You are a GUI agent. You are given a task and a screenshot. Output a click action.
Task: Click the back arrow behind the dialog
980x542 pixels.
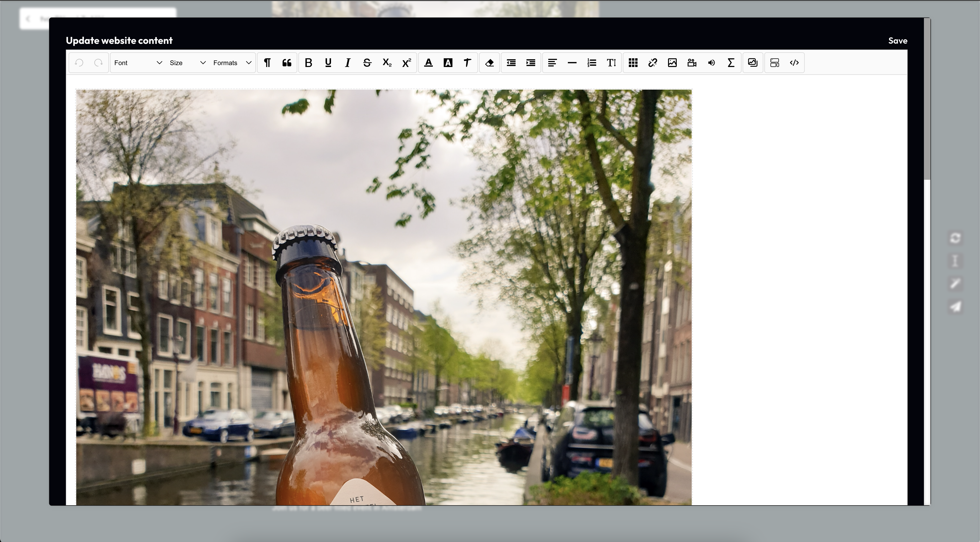pos(28,19)
